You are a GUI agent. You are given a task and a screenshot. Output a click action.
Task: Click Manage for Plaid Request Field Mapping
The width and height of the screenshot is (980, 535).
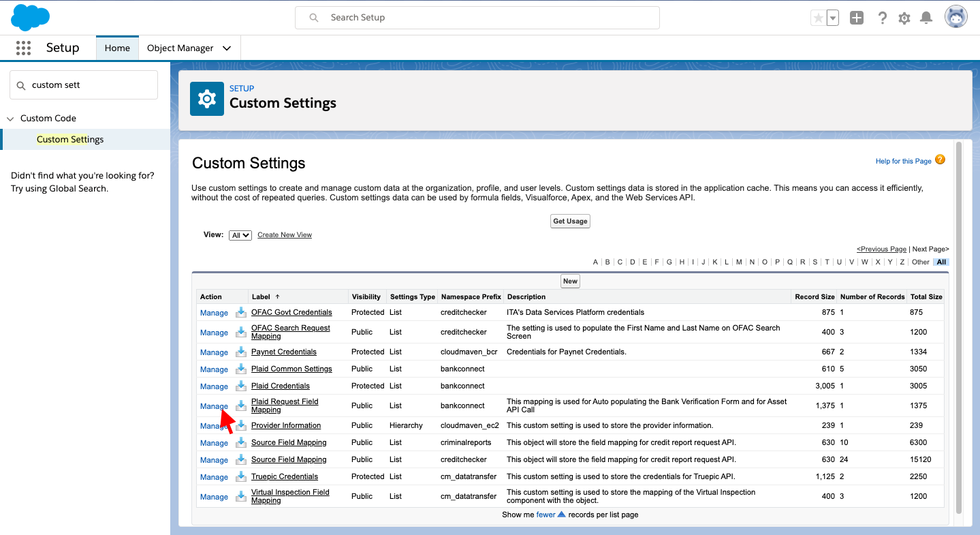click(x=214, y=406)
